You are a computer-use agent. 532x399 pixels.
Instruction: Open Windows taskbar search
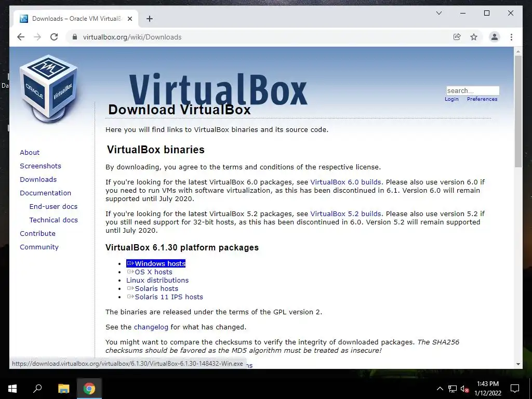point(37,389)
